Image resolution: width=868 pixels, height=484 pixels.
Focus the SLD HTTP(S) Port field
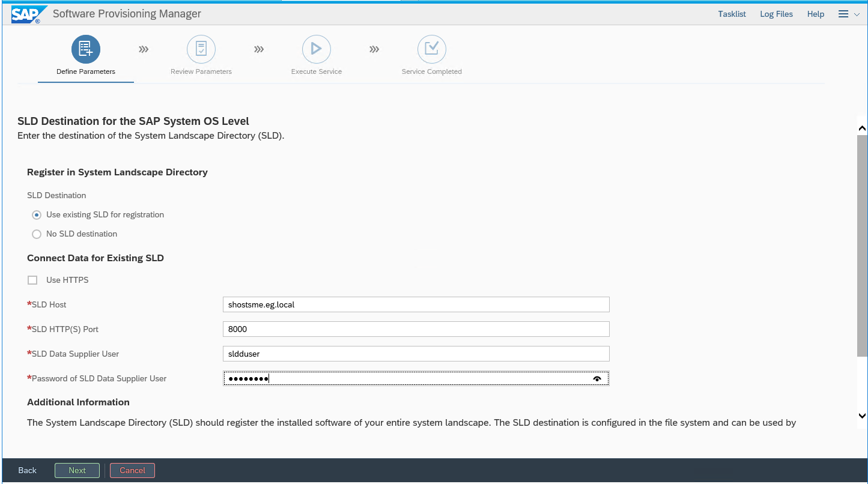[416, 329]
